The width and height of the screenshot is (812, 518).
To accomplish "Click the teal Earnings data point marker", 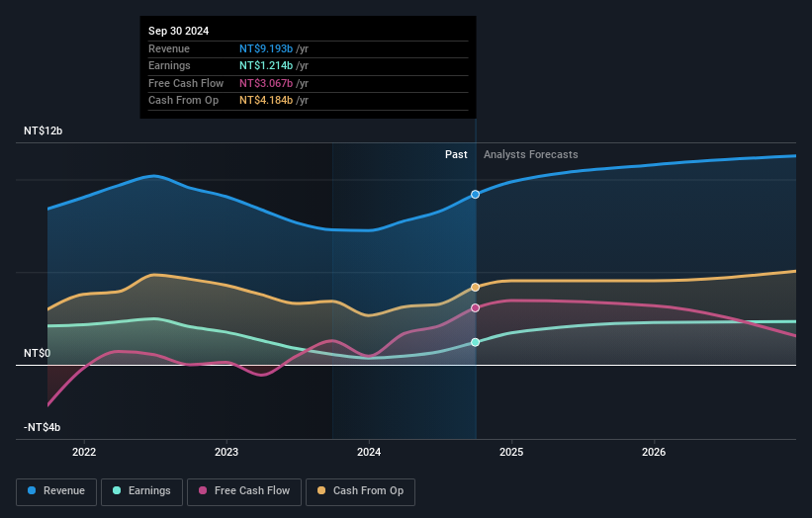I will pyautogui.click(x=475, y=343).
